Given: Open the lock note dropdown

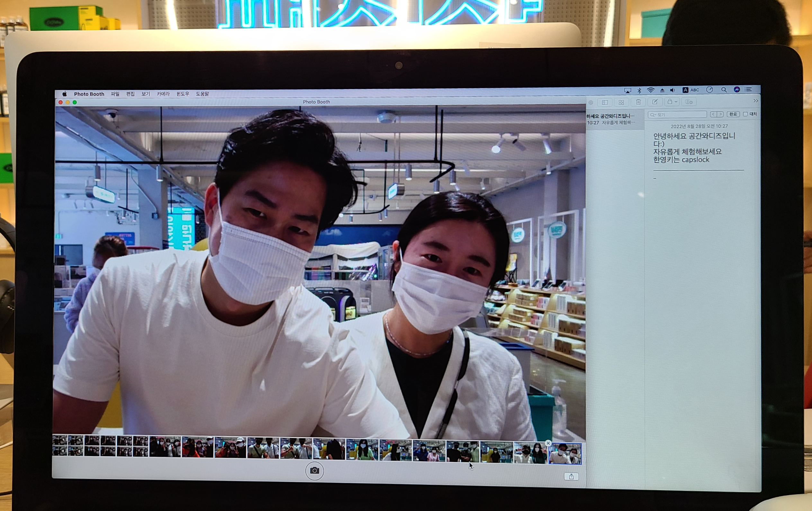Looking at the screenshot, I should (672, 102).
